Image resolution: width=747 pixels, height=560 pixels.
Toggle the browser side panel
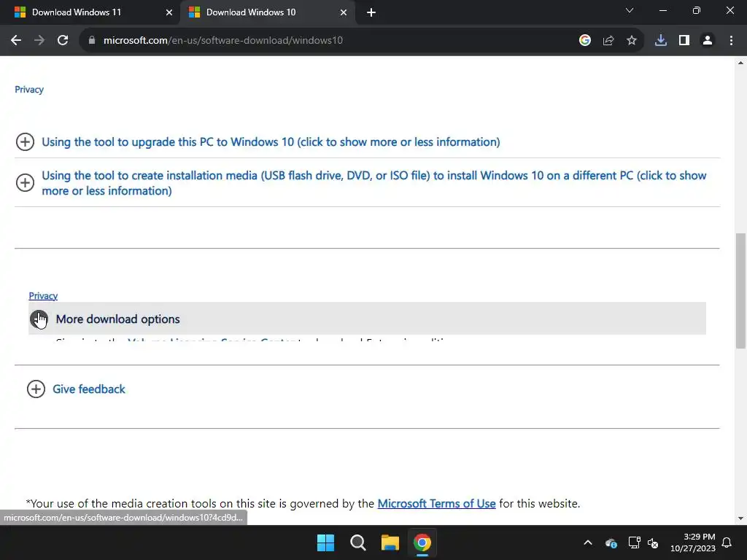click(x=684, y=41)
